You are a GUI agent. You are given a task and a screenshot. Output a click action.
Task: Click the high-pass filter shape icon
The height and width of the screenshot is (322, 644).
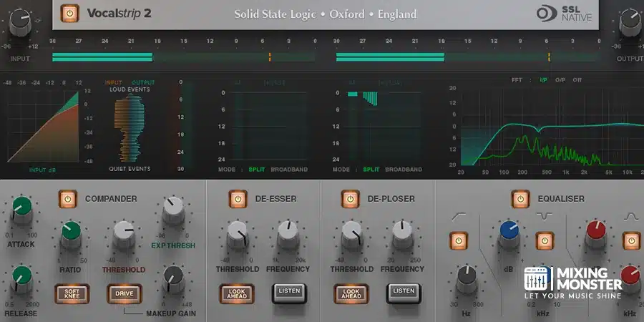tap(459, 216)
